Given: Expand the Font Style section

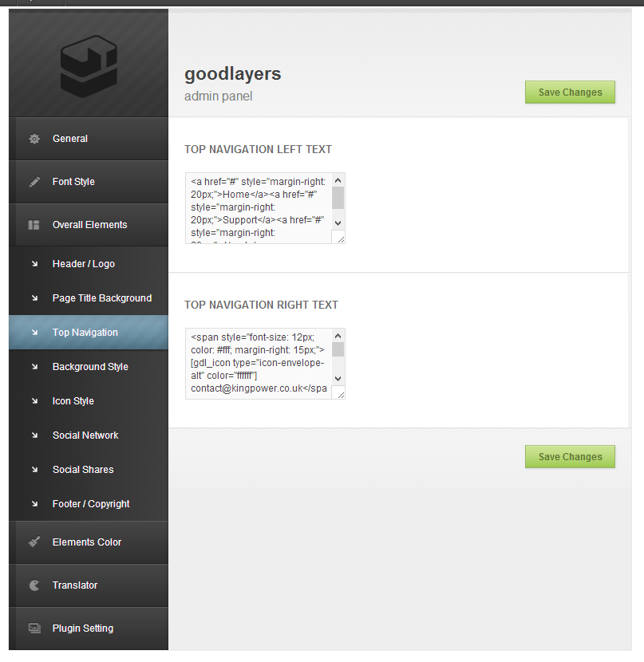Looking at the screenshot, I should coord(73,182).
